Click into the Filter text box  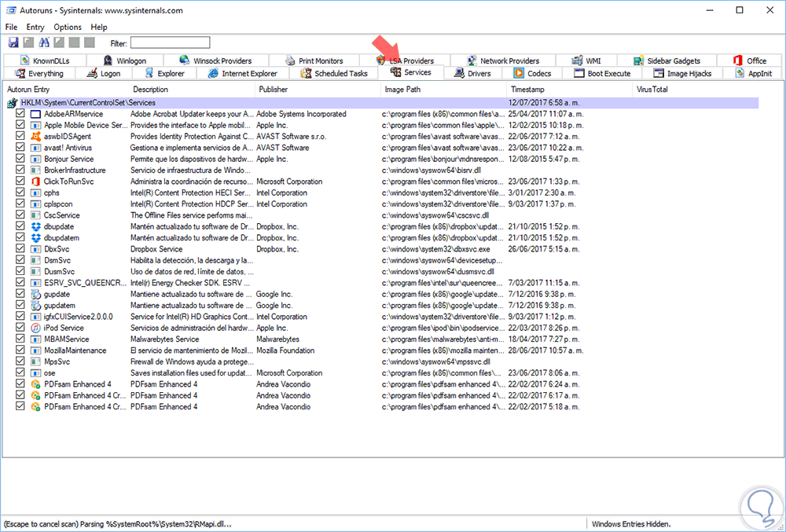point(170,42)
